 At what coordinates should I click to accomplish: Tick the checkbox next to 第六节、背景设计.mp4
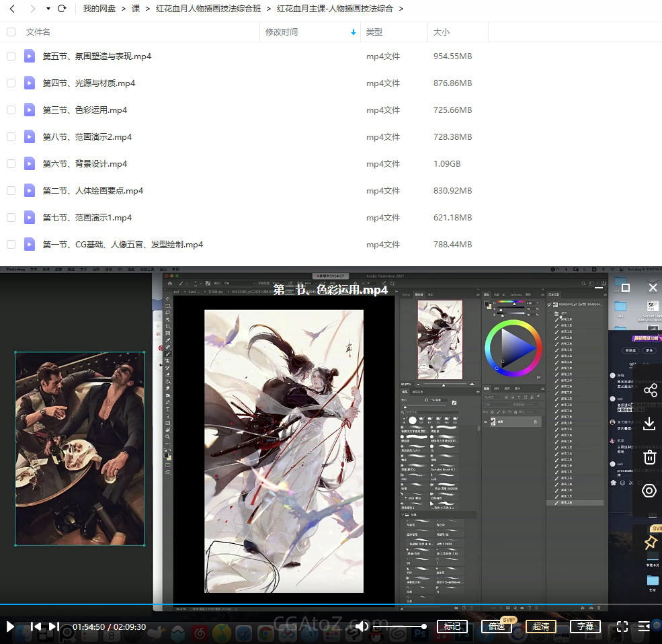11,164
